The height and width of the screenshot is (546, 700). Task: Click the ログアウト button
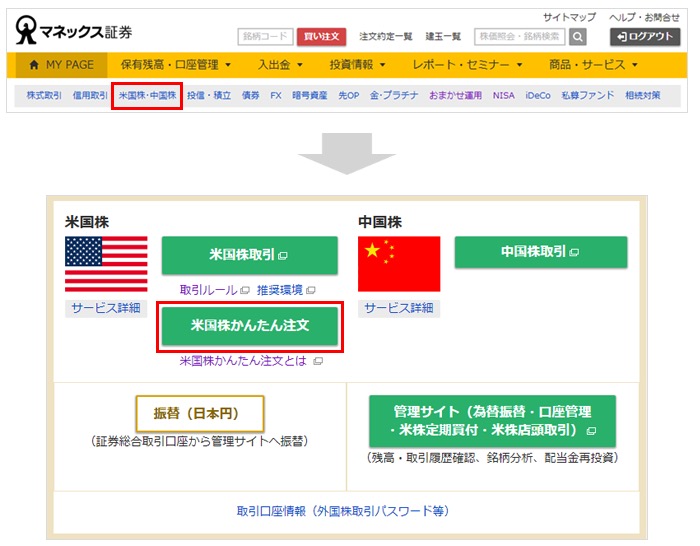pyautogui.click(x=645, y=37)
